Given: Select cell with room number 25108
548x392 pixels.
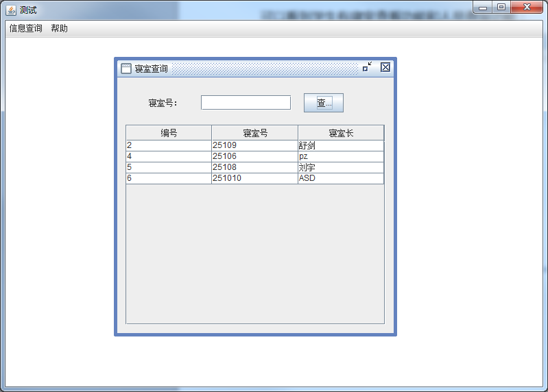Looking at the screenshot, I should click(x=254, y=167).
